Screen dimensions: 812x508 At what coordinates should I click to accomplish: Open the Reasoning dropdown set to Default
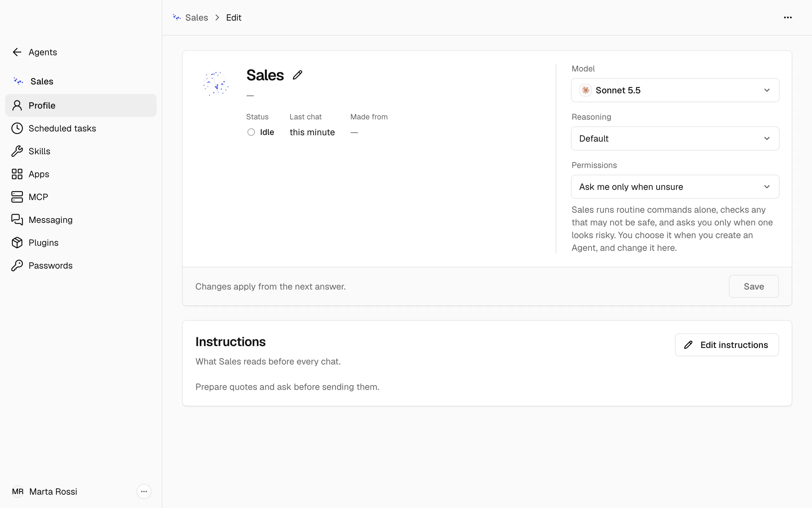675,138
